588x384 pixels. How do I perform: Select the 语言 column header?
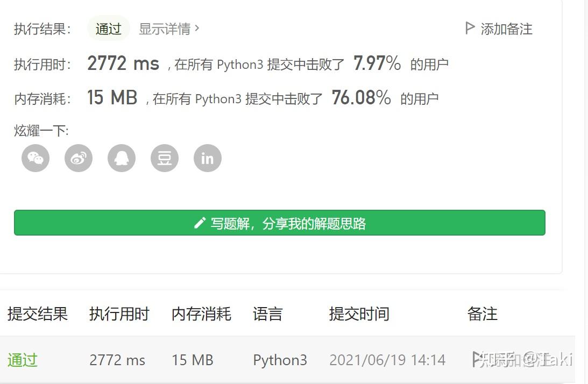point(267,314)
